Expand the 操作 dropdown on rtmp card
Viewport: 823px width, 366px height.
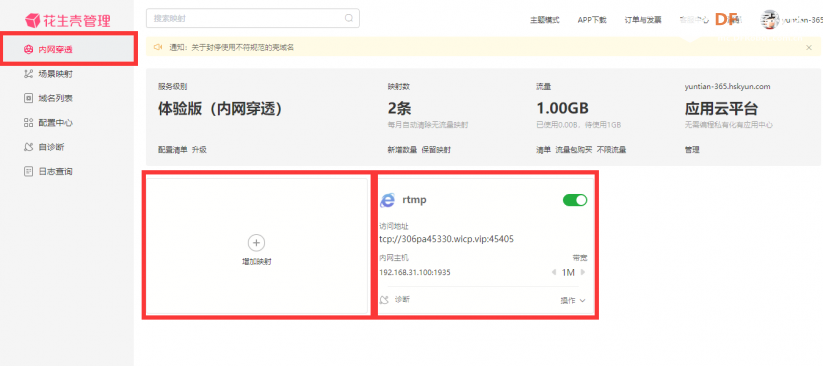[573, 300]
